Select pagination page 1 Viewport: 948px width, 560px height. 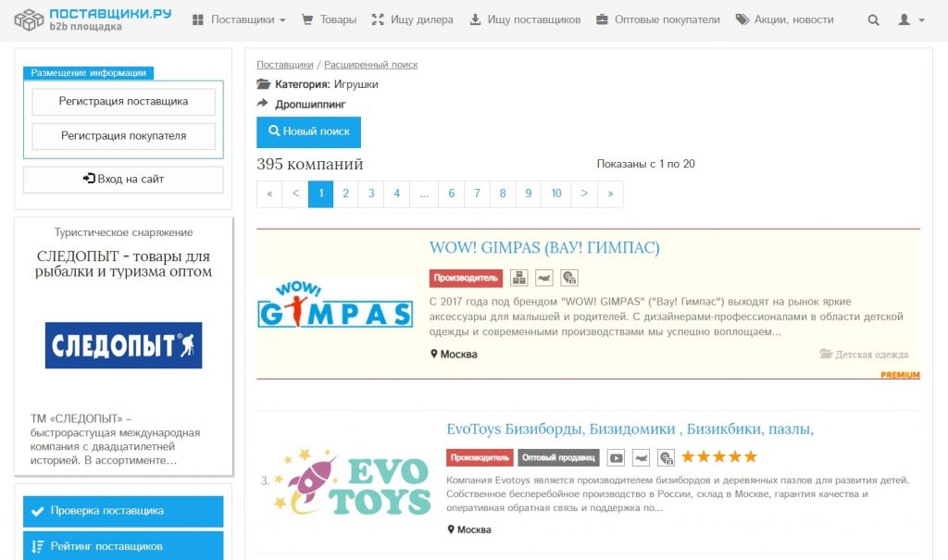point(321,194)
